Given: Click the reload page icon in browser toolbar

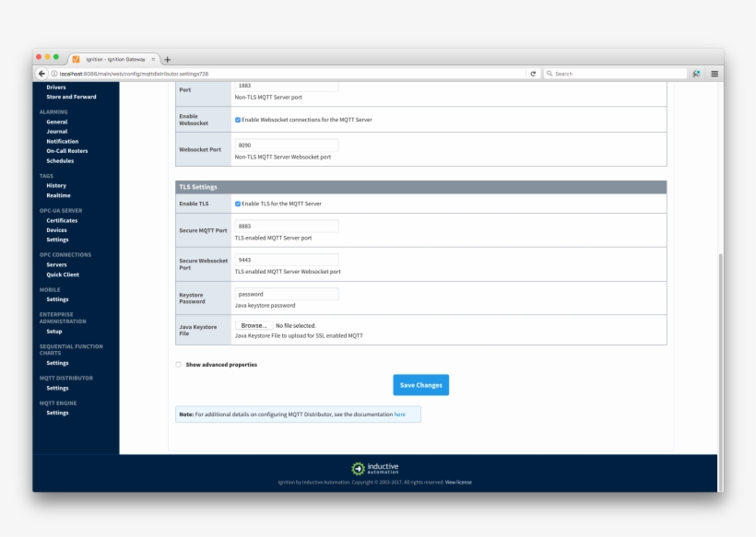Looking at the screenshot, I should [x=533, y=73].
